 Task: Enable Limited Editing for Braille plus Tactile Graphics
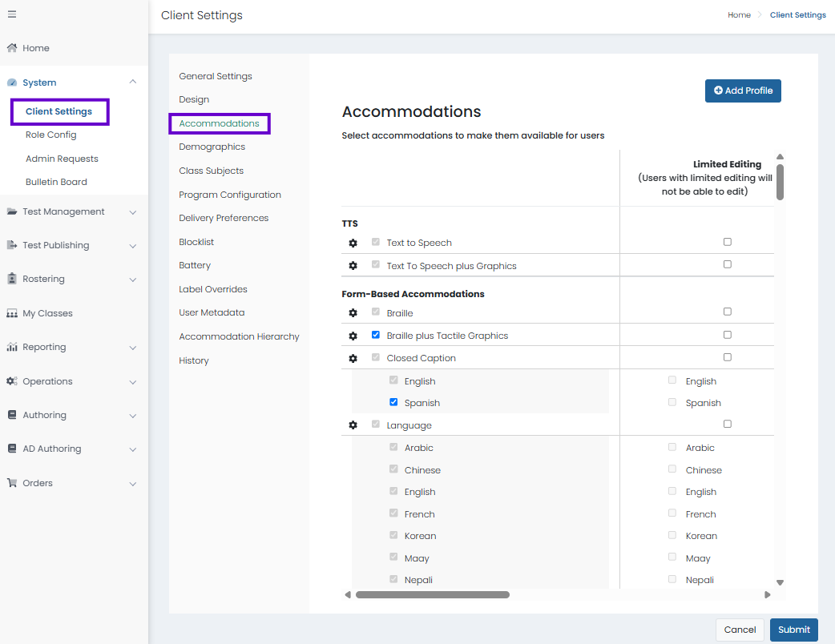point(728,334)
